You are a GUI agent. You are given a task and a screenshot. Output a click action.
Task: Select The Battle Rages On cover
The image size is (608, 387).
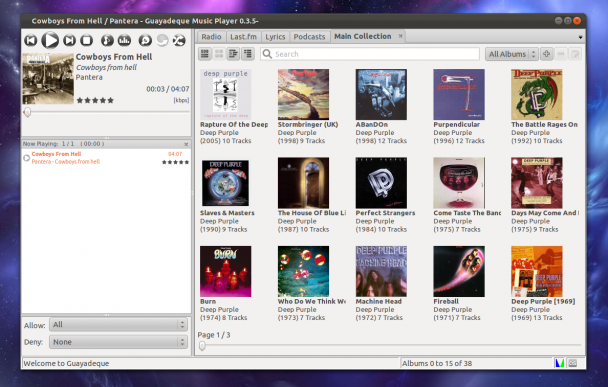[537, 94]
